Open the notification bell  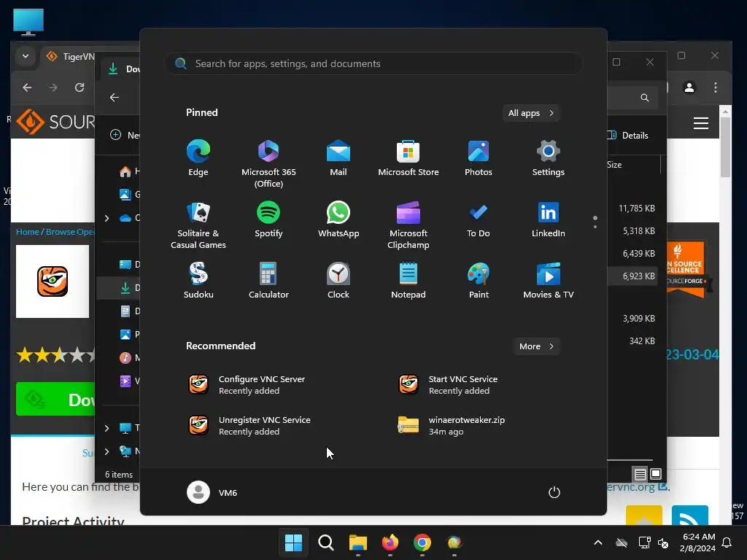(x=727, y=542)
